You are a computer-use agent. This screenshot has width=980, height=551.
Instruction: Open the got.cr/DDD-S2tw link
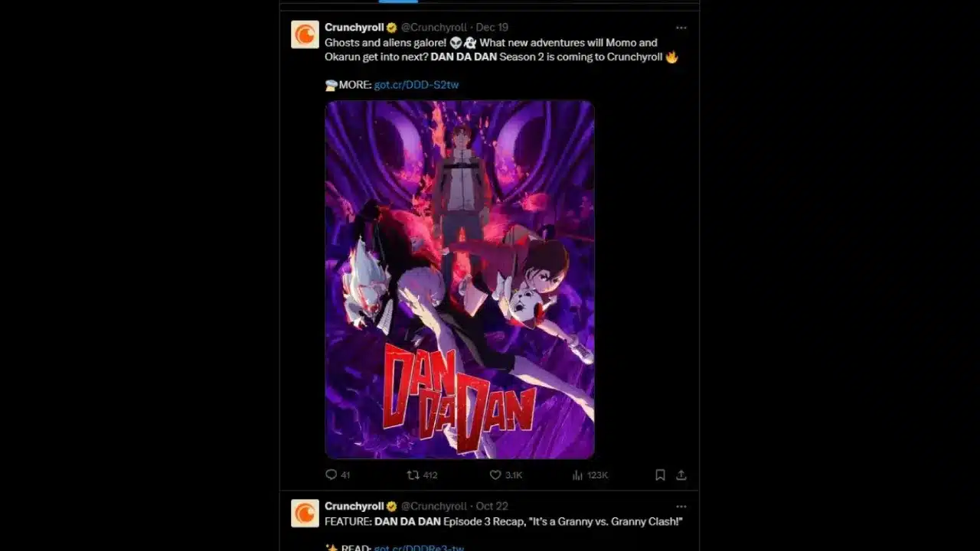[x=416, y=85]
